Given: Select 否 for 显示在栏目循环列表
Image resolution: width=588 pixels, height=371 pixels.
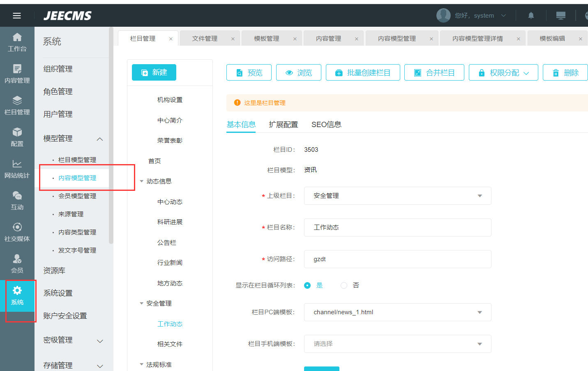Looking at the screenshot, I should 344,285.
